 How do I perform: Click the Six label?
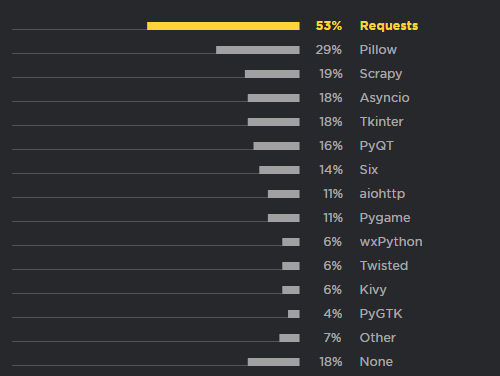369,170
